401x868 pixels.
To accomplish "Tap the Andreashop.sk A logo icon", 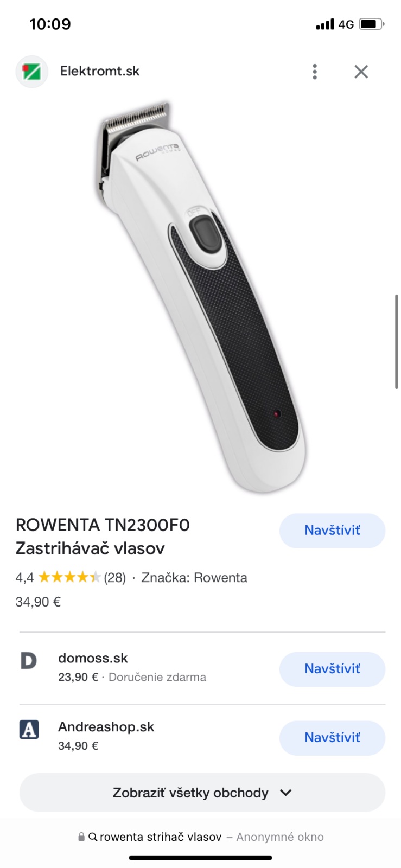I will tap(29, 730).
